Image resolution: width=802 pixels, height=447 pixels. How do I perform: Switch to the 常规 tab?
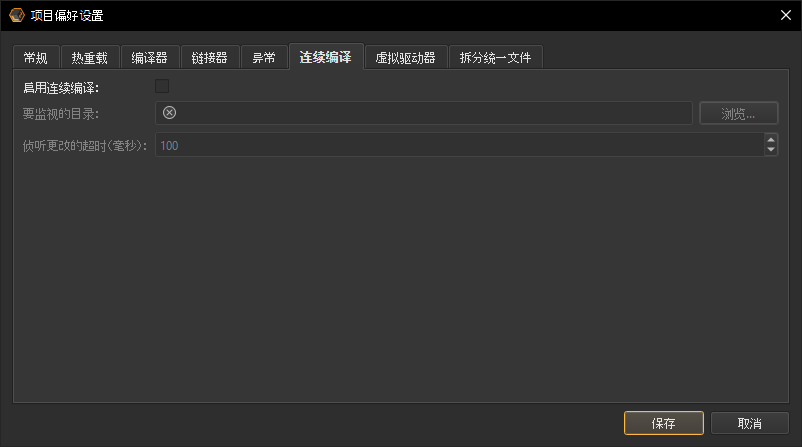coord(36,58)
